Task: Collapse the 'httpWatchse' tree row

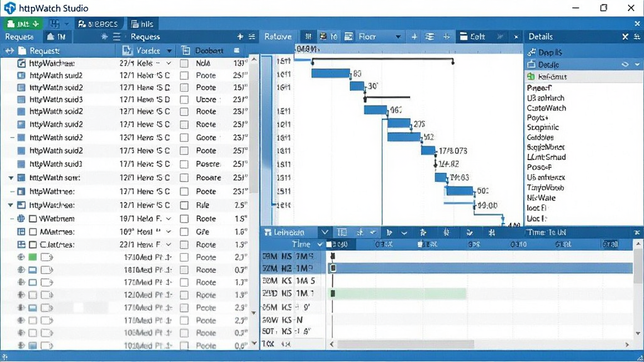Action: coord(11,206)
